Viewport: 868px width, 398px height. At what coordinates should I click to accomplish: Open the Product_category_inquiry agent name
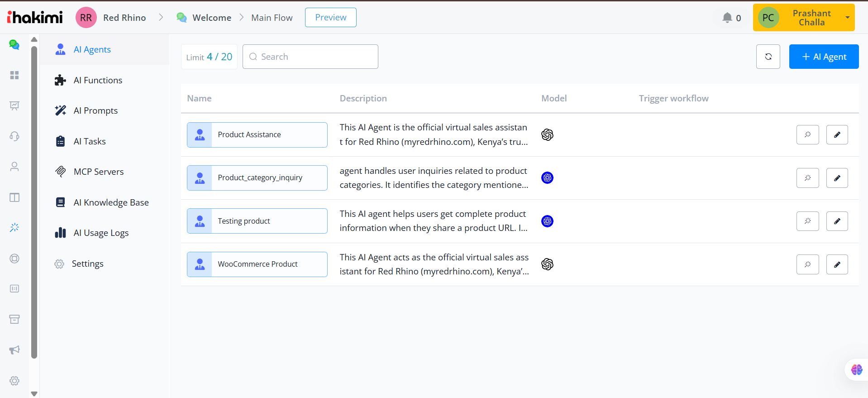tap(257, 178)
